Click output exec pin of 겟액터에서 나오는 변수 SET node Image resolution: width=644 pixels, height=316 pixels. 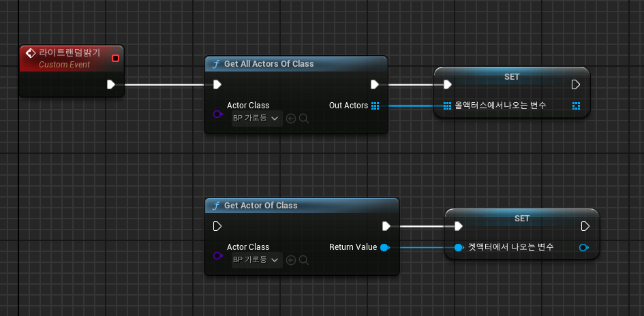(x=585, y=226)
